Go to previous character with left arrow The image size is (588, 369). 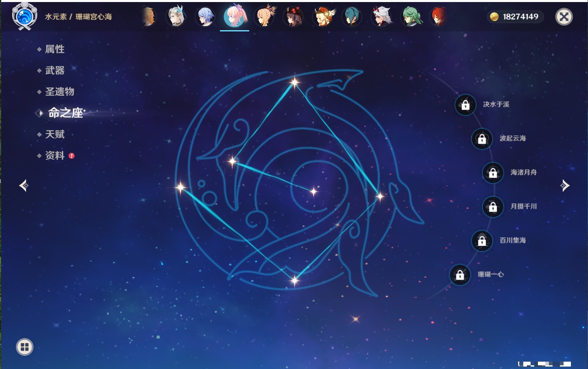(x=24, y=186)
